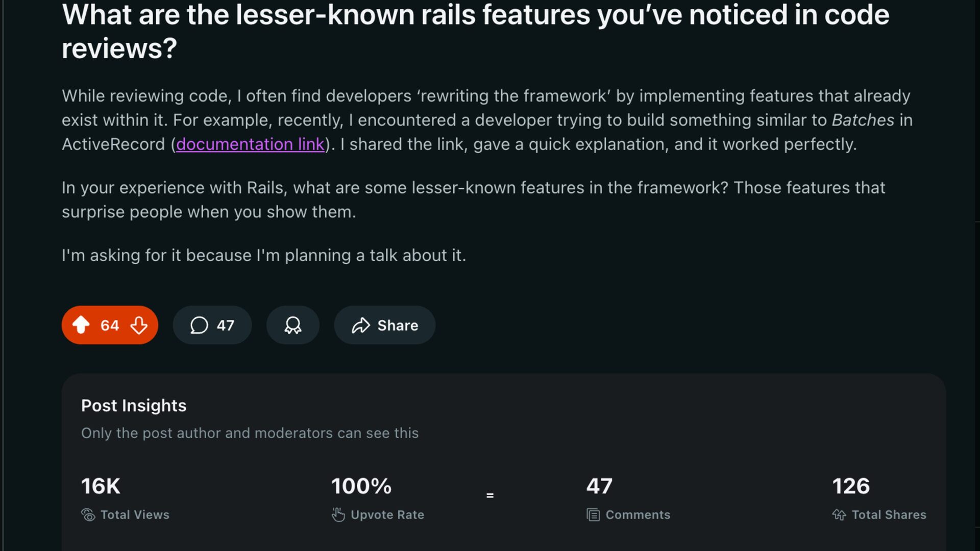Viewport: 980px width, 551px height.
Task: Click the 64 vote score
Action: pyautogui.click(x=110, y=325)
